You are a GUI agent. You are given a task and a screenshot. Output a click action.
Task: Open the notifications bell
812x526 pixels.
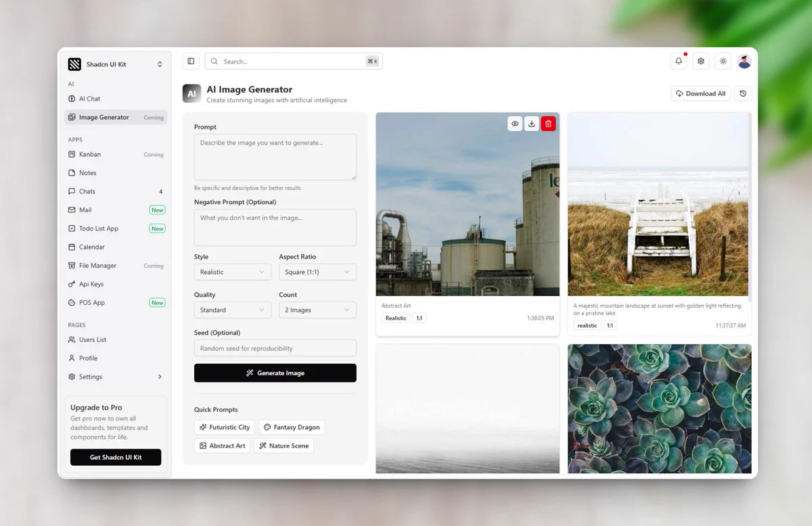(679, 61)
